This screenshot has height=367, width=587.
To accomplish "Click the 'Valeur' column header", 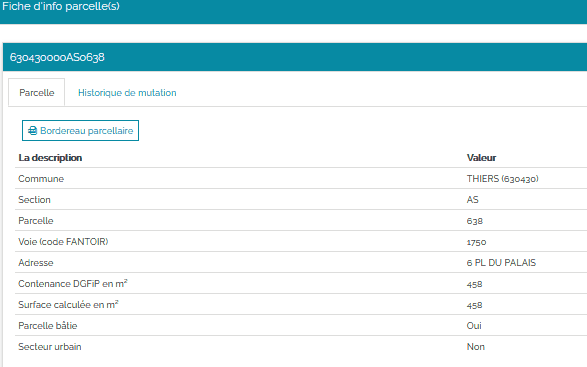I will pos(481,158).
